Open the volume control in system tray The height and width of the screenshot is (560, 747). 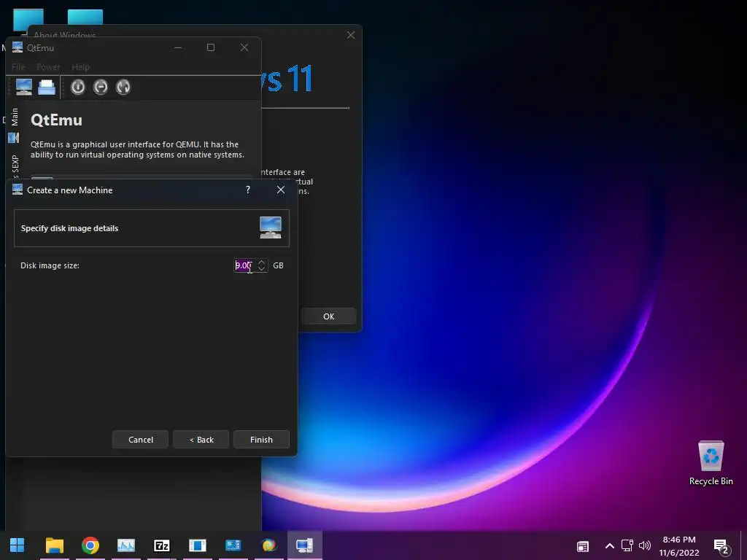pos(645,545)
